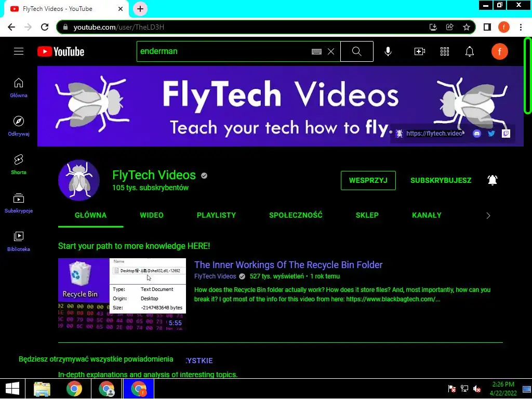Click the install app icon in the address bar
The width and height of the screenshot is (532, 399).
[433, 27]
